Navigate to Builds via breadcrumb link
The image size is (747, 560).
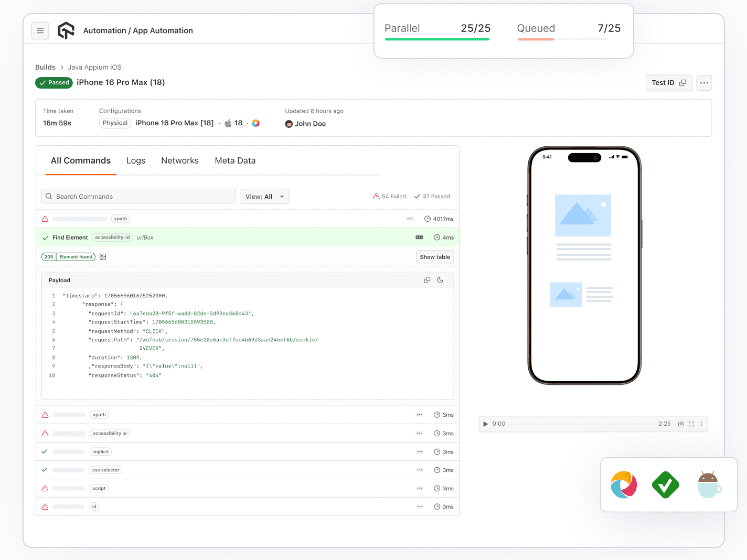45,67
